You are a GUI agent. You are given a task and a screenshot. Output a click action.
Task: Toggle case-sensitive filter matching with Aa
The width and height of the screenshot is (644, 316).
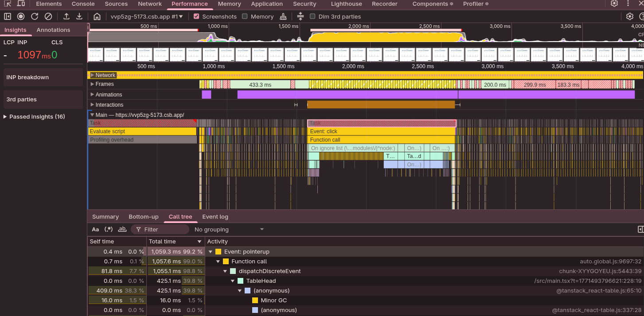tap(95, 229)
